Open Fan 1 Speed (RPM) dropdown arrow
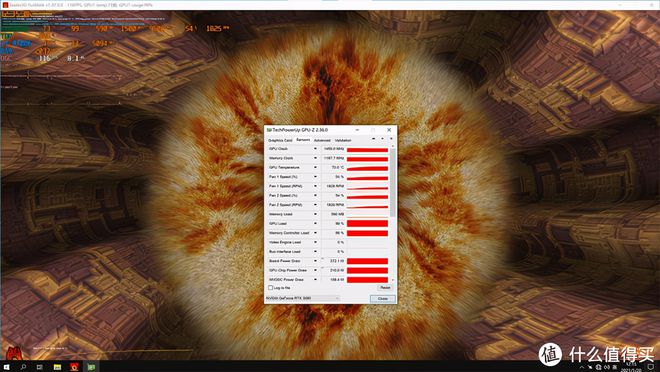The image size is (660, 372). (315, 186)
